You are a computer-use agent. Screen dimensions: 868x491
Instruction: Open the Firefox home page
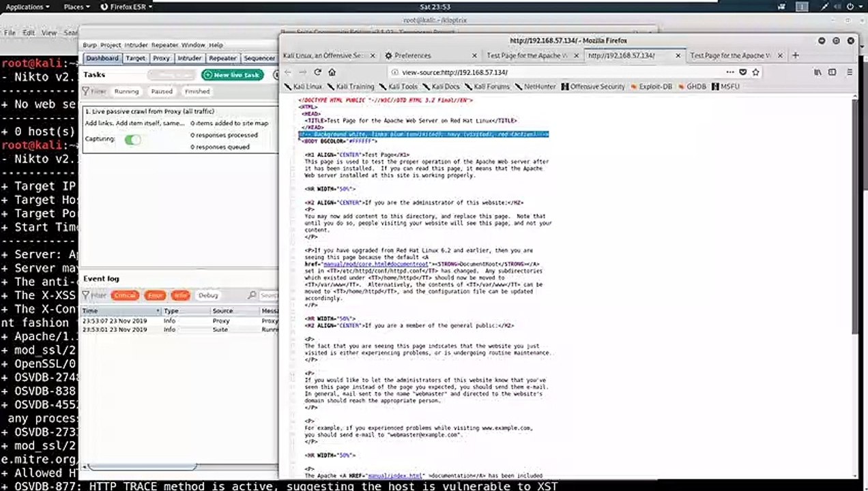tap(332, 72)
